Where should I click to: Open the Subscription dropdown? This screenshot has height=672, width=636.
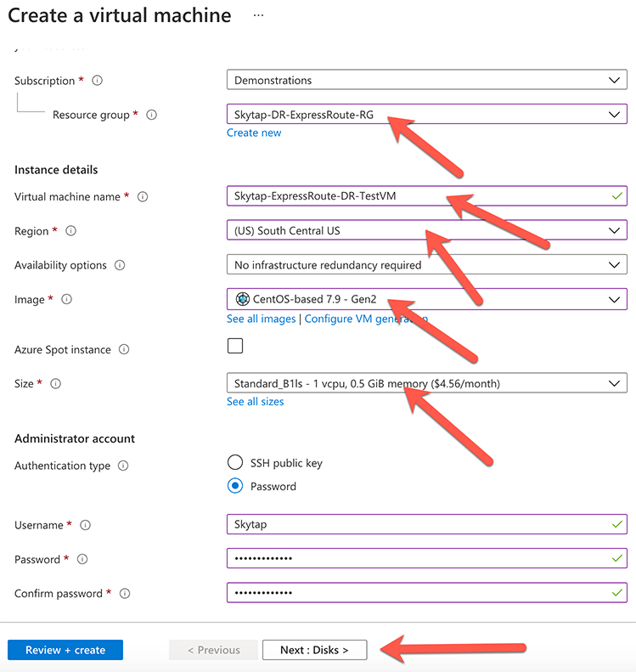[x=427, y=80]
